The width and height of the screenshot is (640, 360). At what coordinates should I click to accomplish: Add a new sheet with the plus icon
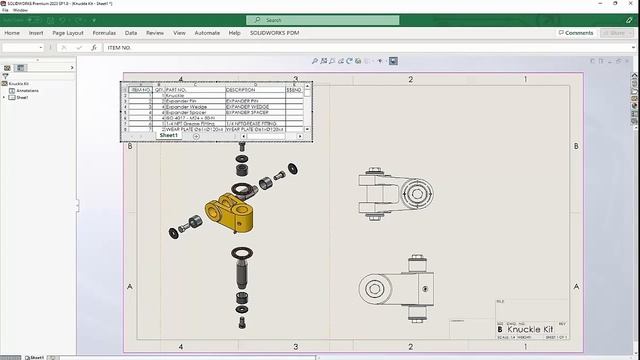tap(196, 136)
